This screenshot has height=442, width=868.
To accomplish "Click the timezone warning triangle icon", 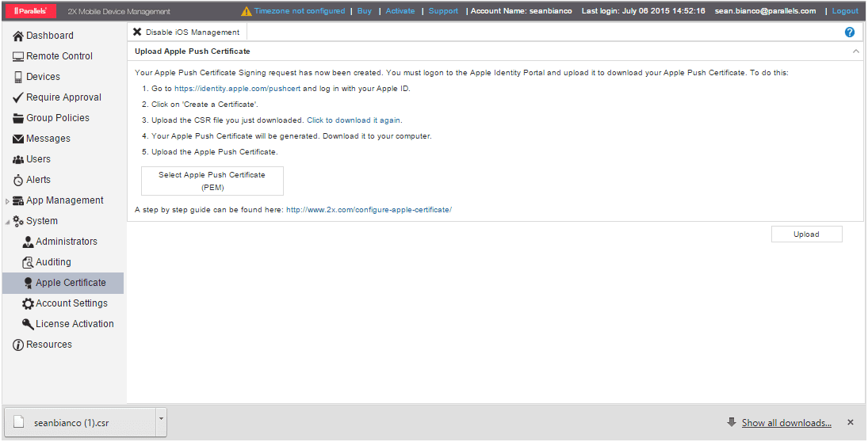I will click(247, 11).
